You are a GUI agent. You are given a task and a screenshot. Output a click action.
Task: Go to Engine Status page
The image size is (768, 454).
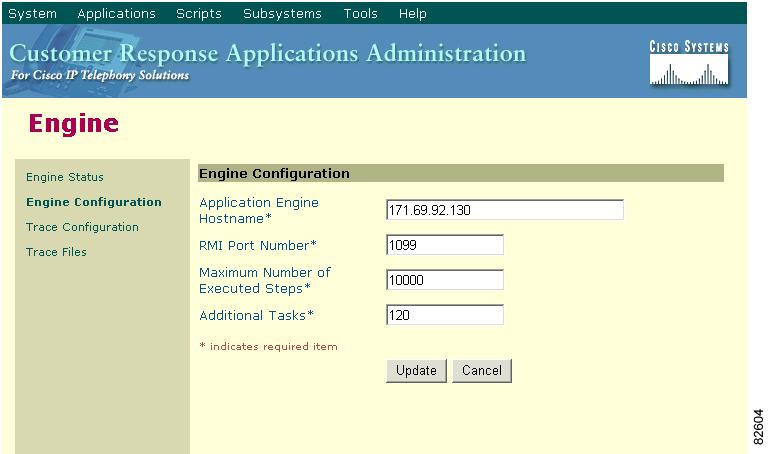tap(65, 177)
